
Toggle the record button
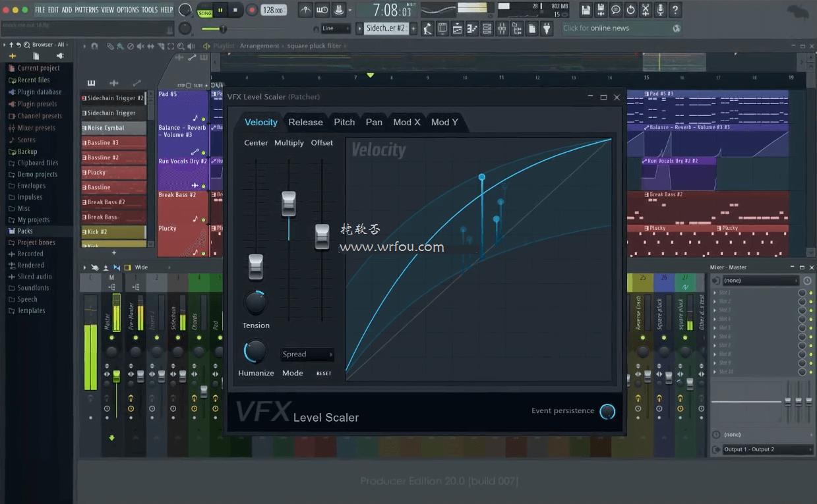[252, 10]
